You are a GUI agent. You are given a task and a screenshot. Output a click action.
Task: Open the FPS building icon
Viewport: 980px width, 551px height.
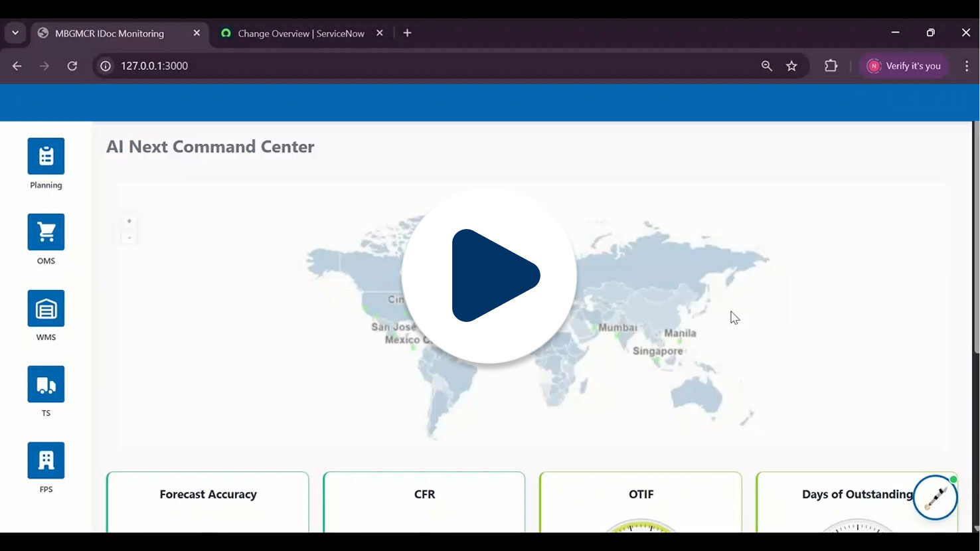point(46,460)
